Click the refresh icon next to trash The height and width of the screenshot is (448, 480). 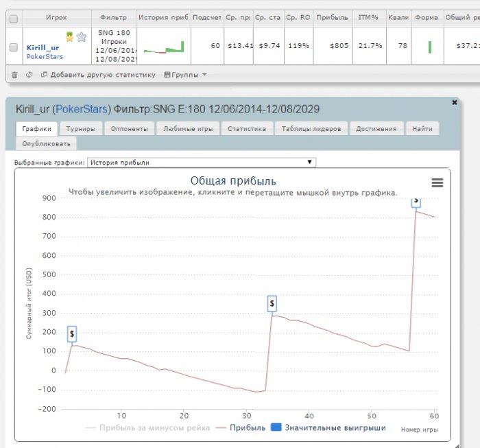coord(29,75)
